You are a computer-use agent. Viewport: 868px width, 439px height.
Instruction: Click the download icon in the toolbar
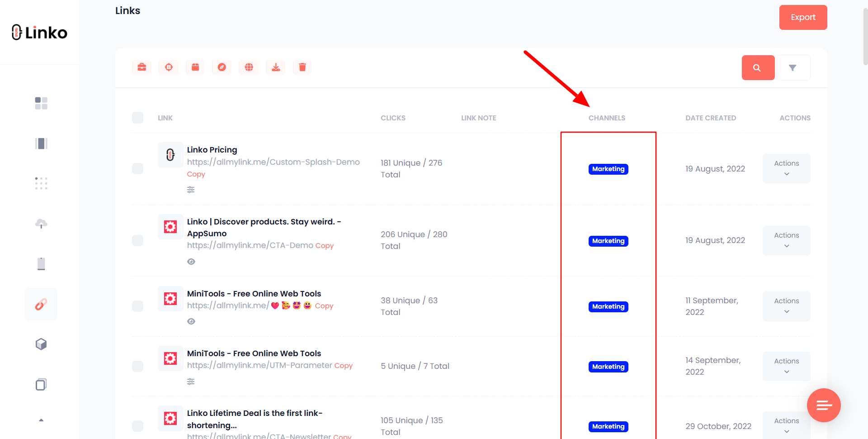[276, 67]
